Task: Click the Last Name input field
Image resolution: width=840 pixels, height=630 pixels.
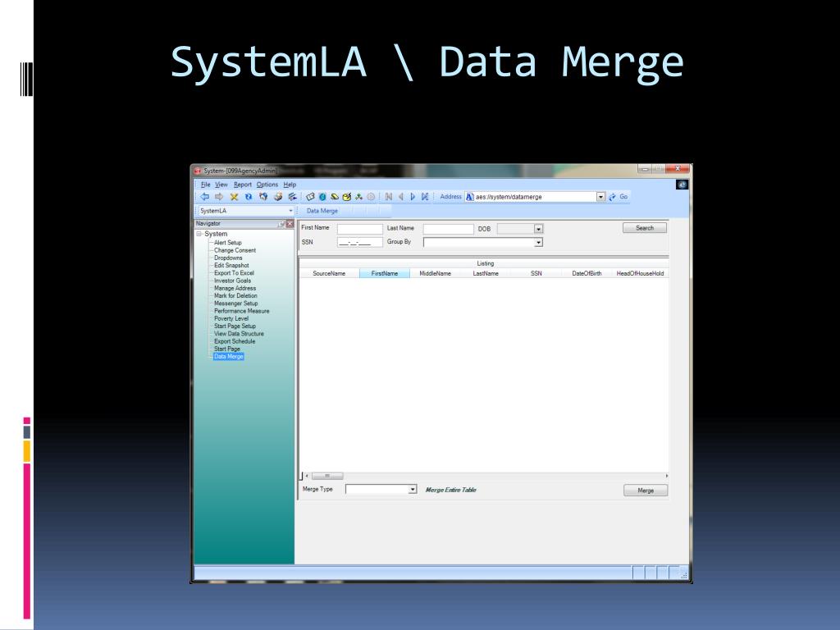Action: click(x=449, y=229)
